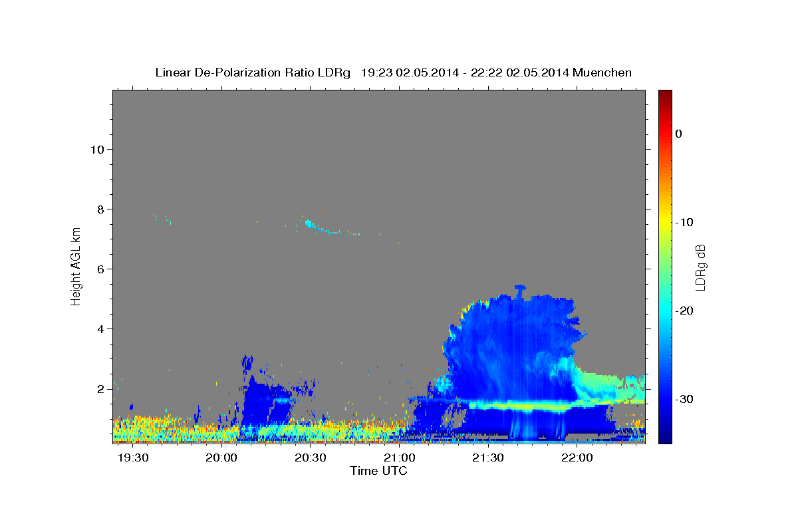Click the height tick label 6

pos(100,269)
